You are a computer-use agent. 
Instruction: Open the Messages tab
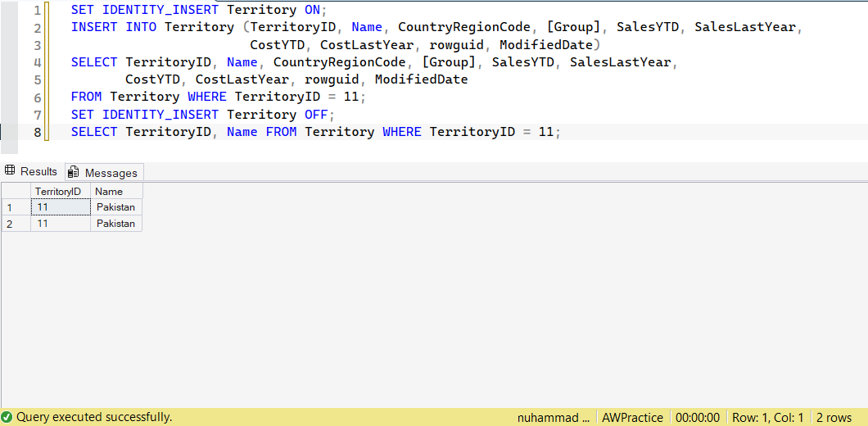coord(104,172)
